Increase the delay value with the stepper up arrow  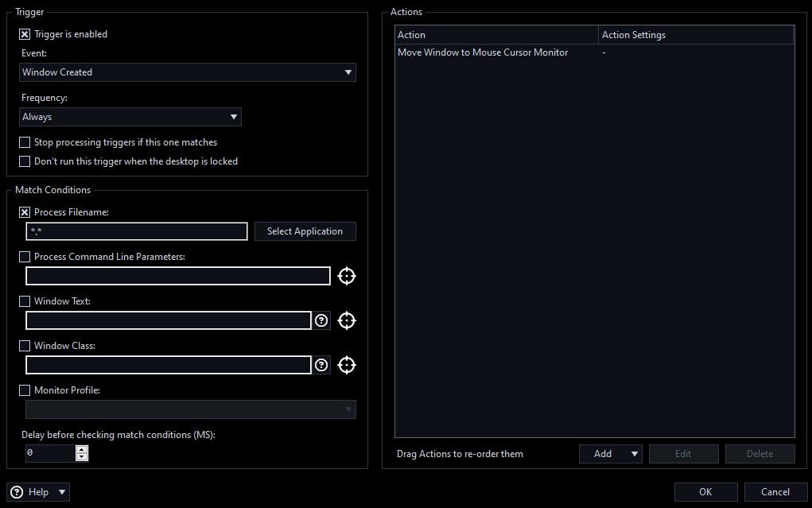[x=82, y=449]
